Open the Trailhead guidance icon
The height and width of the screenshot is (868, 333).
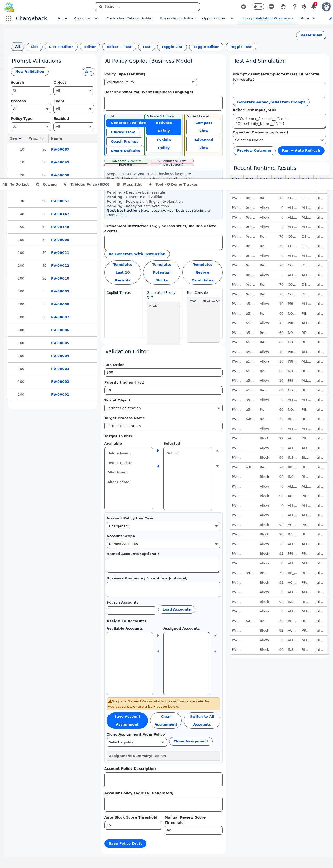point(283,6)
